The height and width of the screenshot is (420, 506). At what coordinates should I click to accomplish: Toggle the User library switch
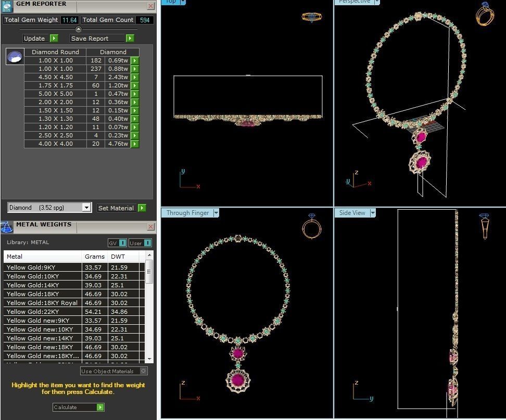[147, 243]
